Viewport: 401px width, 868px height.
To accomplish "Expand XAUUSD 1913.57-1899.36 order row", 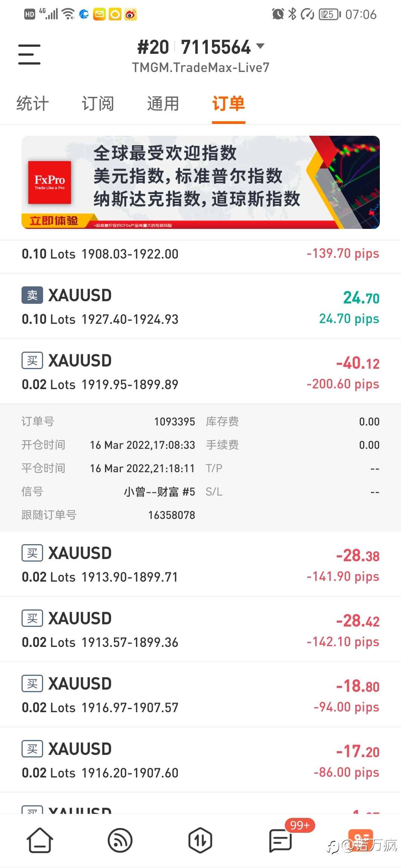I will [x=200, y=629].
